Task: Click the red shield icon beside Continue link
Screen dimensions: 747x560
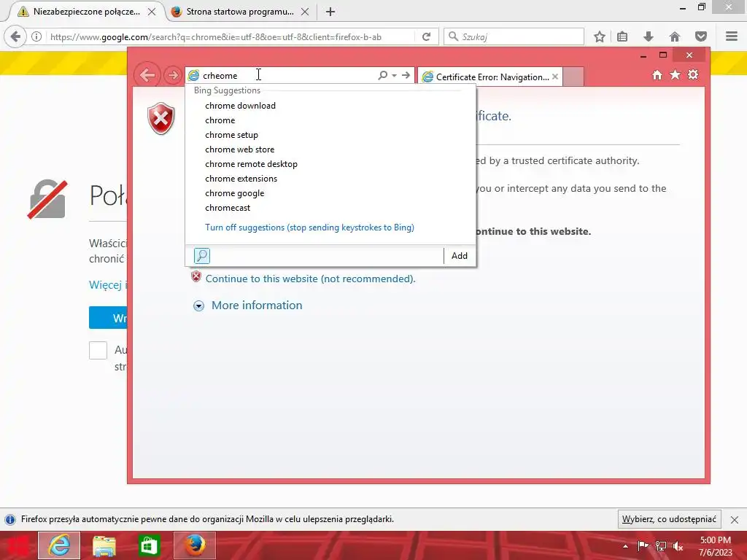Action: coord(196,276)
